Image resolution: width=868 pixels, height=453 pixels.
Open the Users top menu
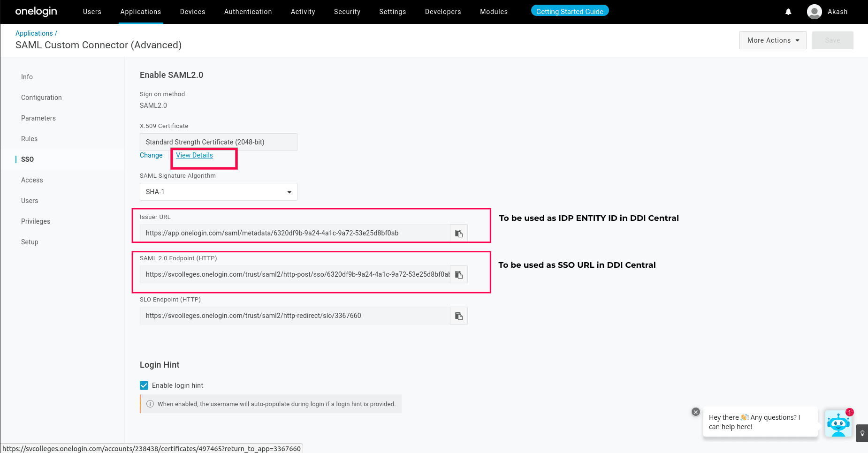92,12
